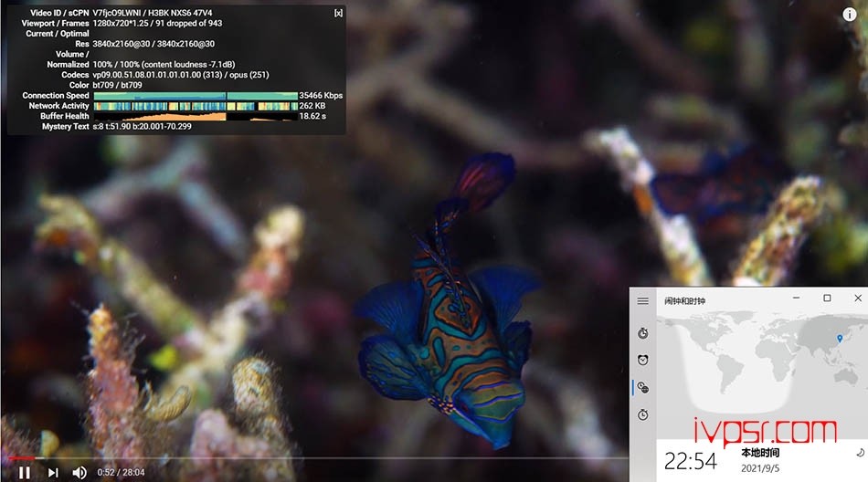Click the 262 KB network activity value

tap(312, 106)
